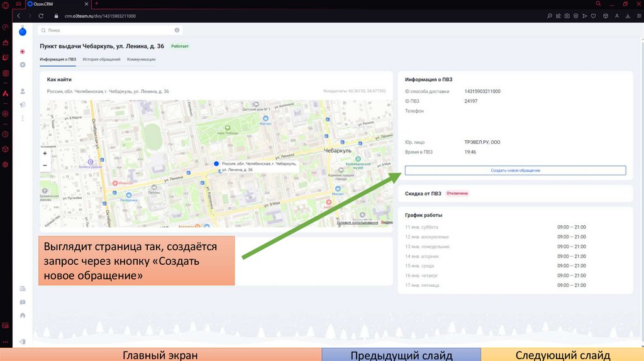Open Условия использования map link
The image size is (644, 361).
point(357,223)
